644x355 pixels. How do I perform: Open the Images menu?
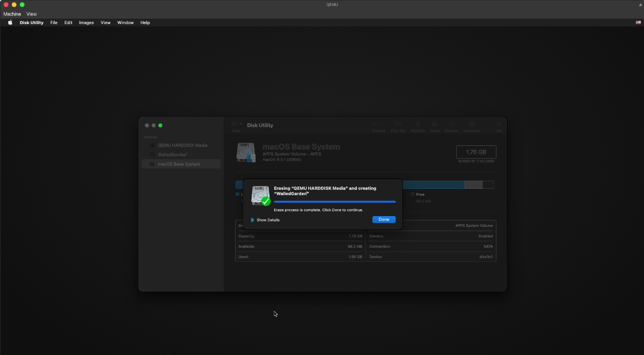86,23
